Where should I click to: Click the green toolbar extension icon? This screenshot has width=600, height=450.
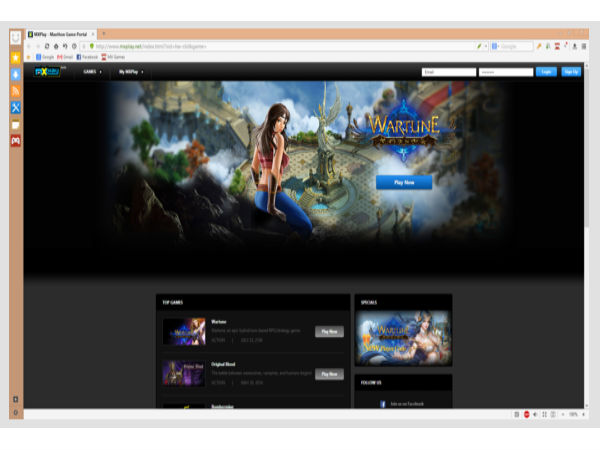[548, 46]
